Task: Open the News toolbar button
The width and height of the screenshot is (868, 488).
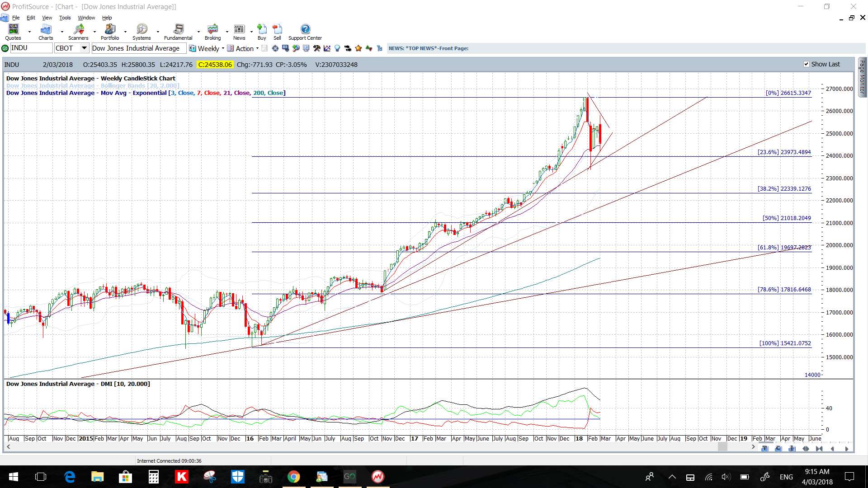Action: pyautogui.click(x=239, y=32)
